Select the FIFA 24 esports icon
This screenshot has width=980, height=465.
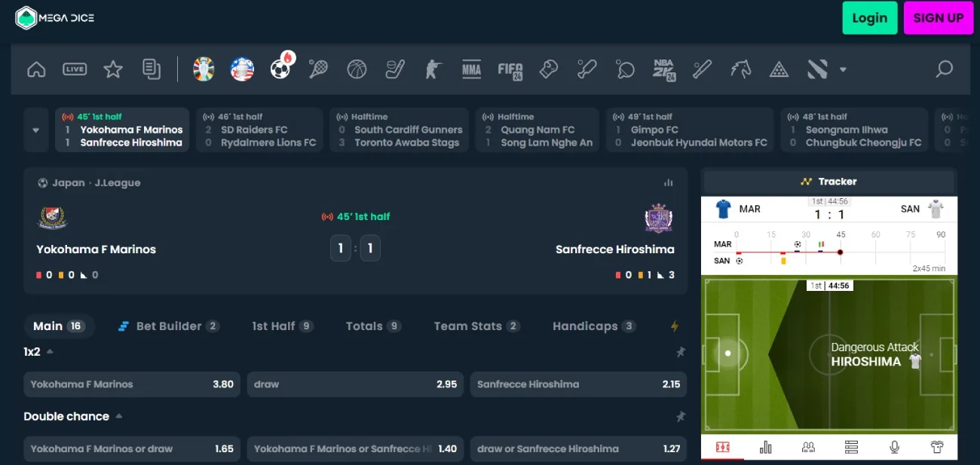point(510,69)
